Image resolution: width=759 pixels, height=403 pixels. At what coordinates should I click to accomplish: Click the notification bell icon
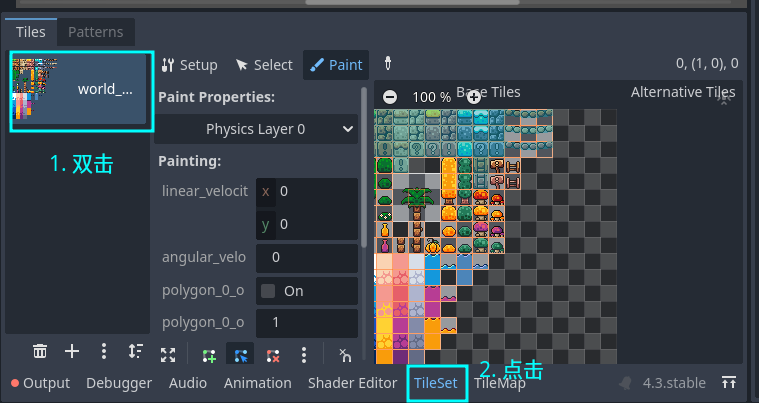pyautogui.click(x=626, y=383)
